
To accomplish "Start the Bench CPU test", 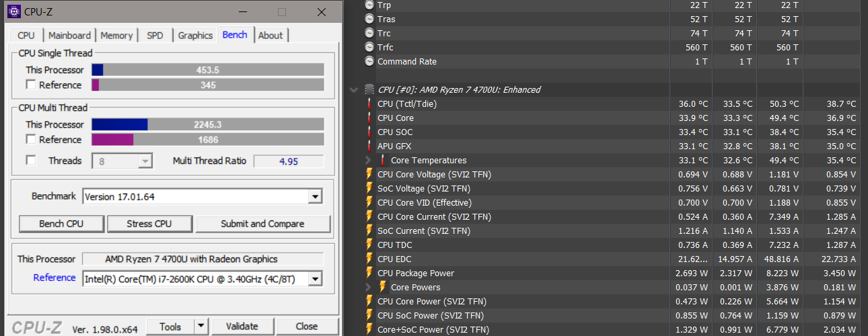I will click(61, 224).
